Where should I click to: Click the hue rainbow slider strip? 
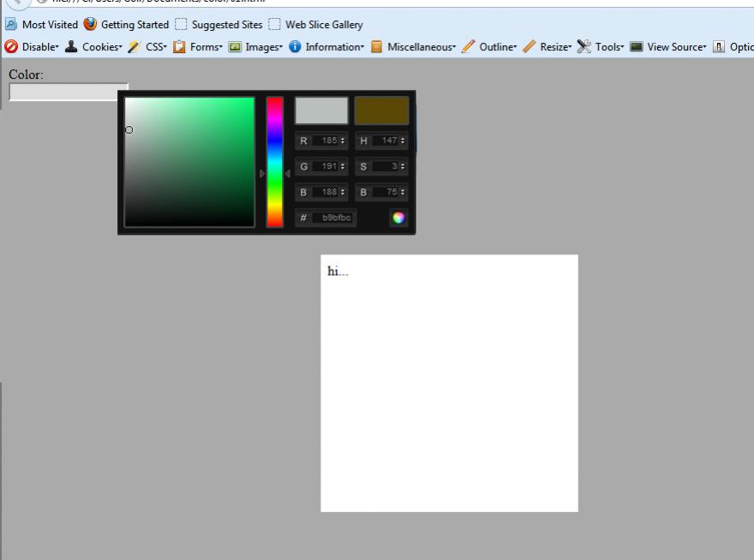click(274, 162)
